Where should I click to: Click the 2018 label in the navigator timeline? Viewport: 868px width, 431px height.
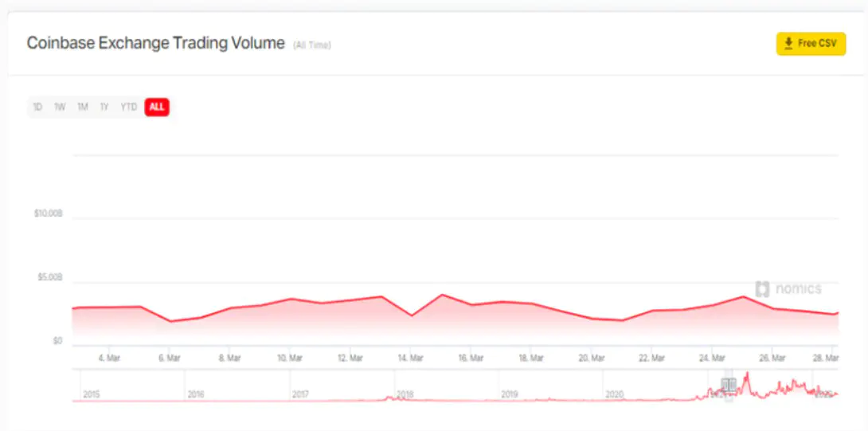pyautogui.click(x=405, y=394)
